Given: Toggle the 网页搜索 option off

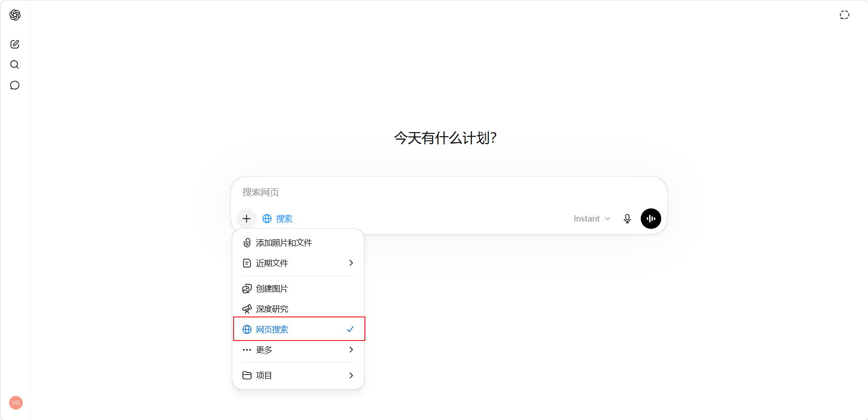Looking at the screenshot, I should [x=298, y=330].
